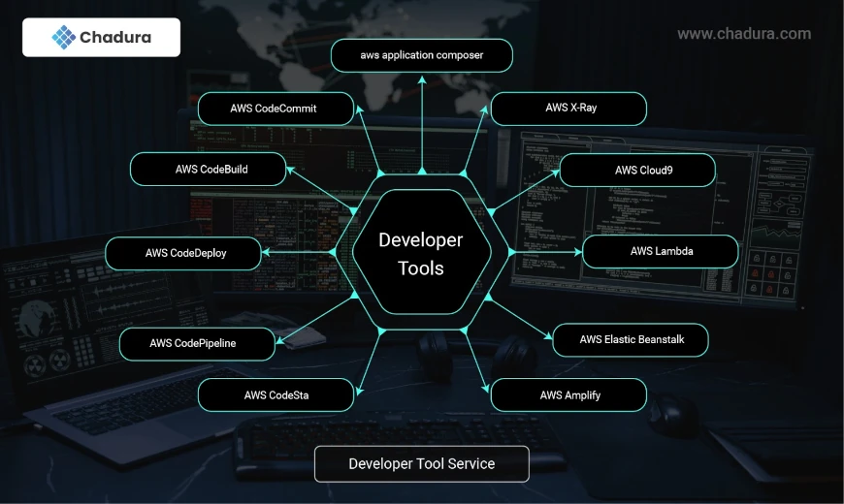Click the Chadura logo icon
The height and width of the screenshot is (504, 844).
pos(63,37)
